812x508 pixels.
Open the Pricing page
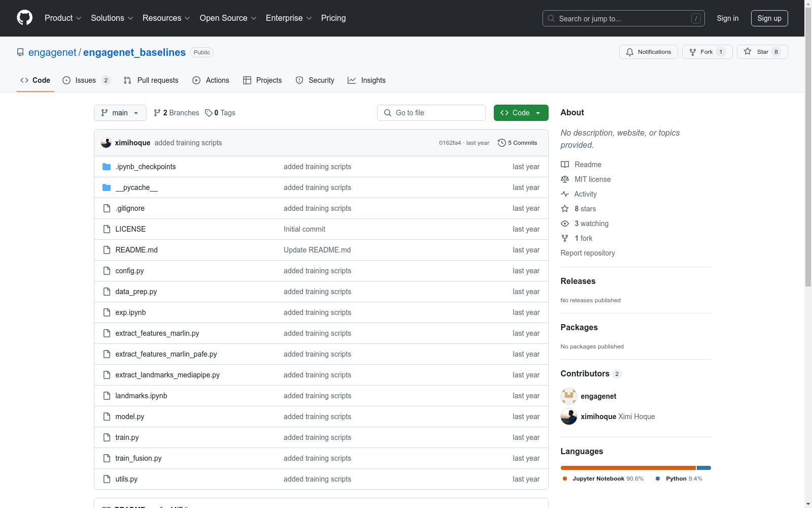click(x=333, y=18)
